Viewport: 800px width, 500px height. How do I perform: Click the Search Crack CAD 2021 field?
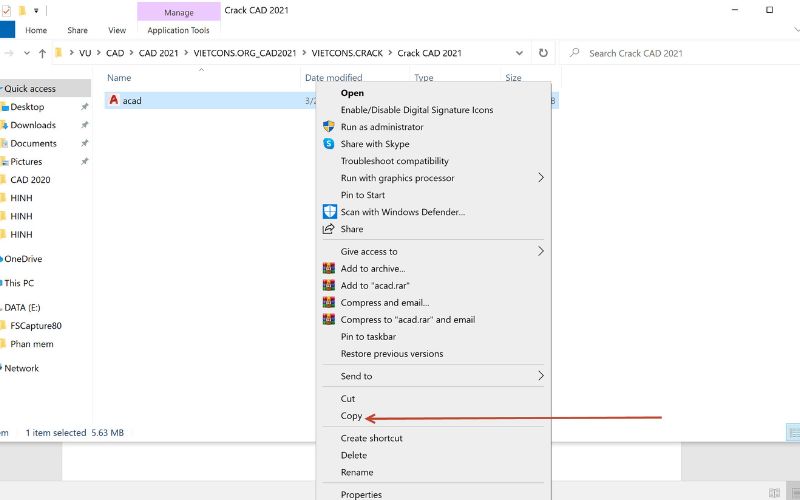pos(680,53)
